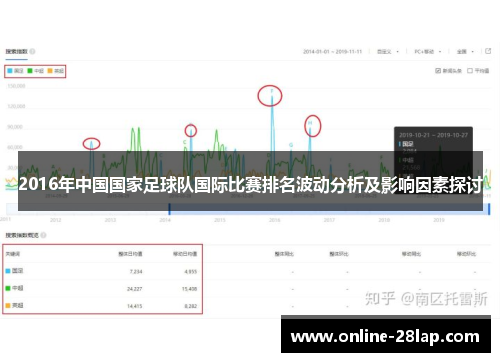Open the 全国 region dropdown

click(465, 52)
